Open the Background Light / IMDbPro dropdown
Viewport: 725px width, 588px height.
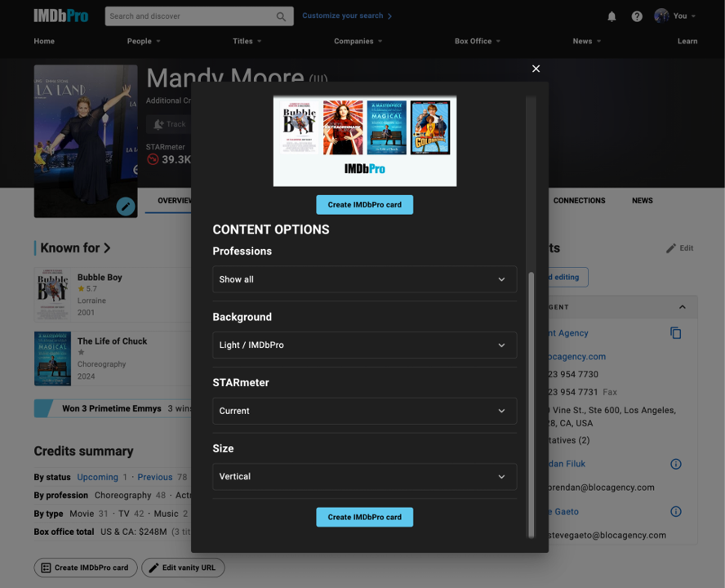click(364, 345)
